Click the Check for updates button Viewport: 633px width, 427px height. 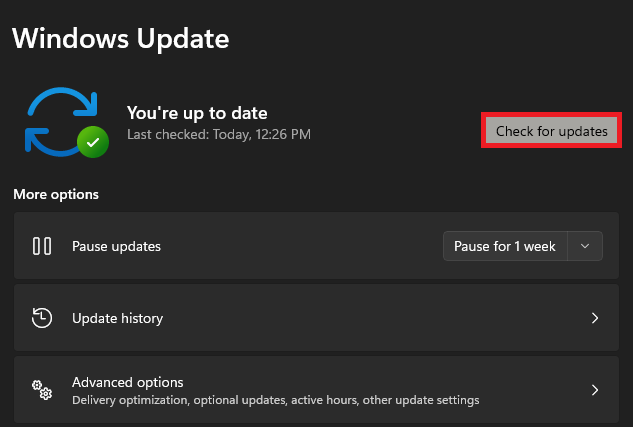tap(551, 132)
